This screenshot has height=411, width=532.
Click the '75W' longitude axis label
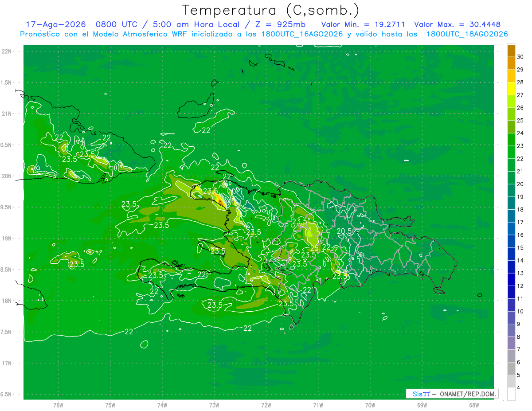click(x=110, y=405)
